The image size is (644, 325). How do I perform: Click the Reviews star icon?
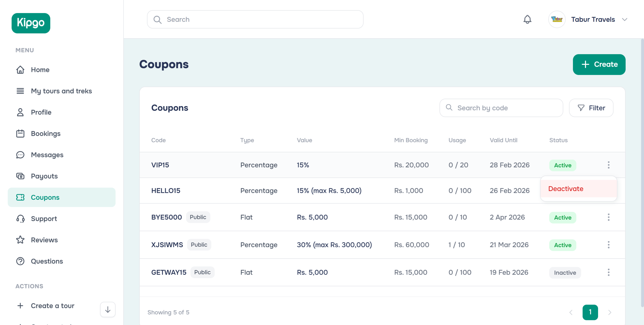(x=20, y=240)
